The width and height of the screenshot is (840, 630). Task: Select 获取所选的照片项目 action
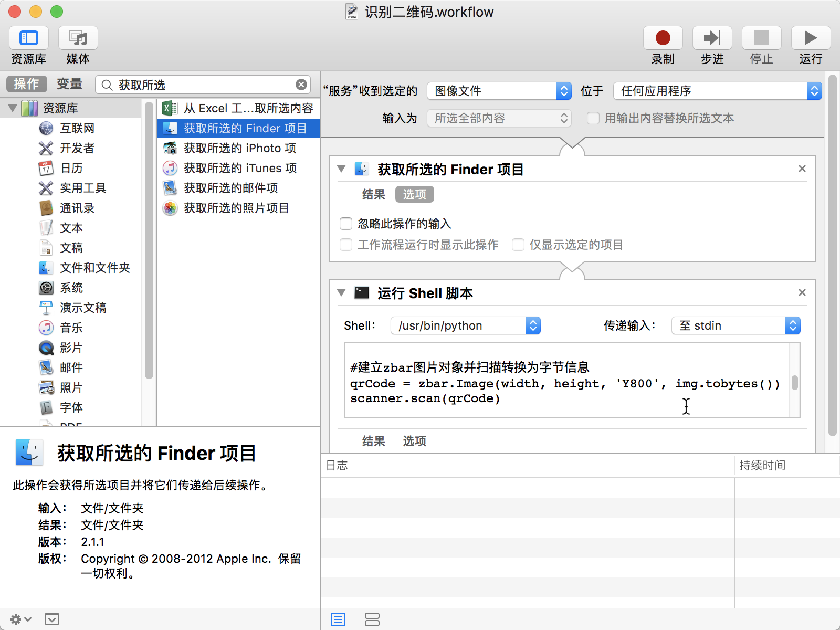[239, 208]
